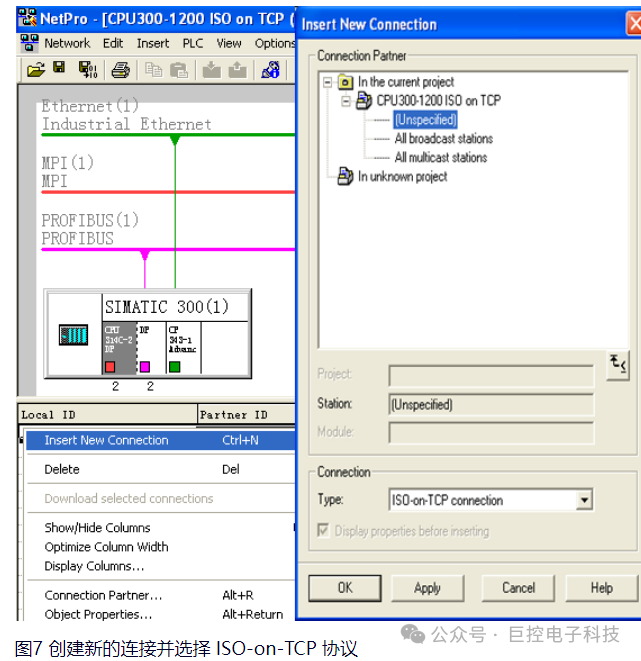The height and width of the screenshot is (661, 641).
Task: Click the Copy toolbar icon
Action: click(153, 70)
